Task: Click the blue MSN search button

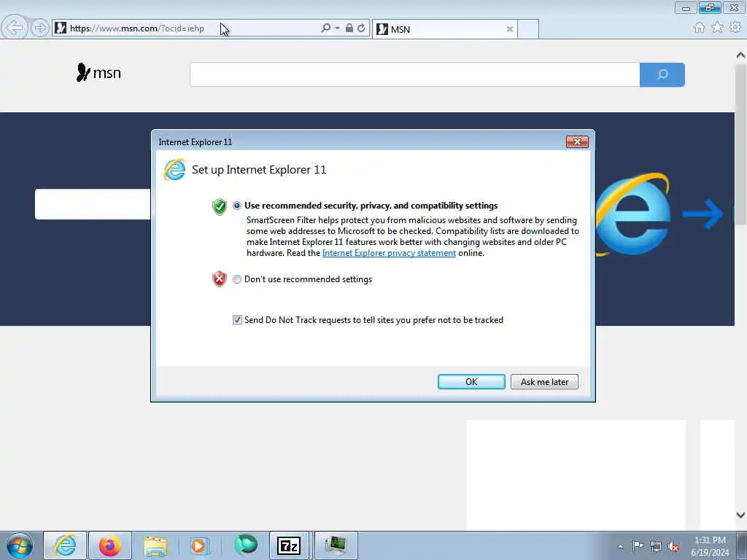Action: [x=662, y=74]
